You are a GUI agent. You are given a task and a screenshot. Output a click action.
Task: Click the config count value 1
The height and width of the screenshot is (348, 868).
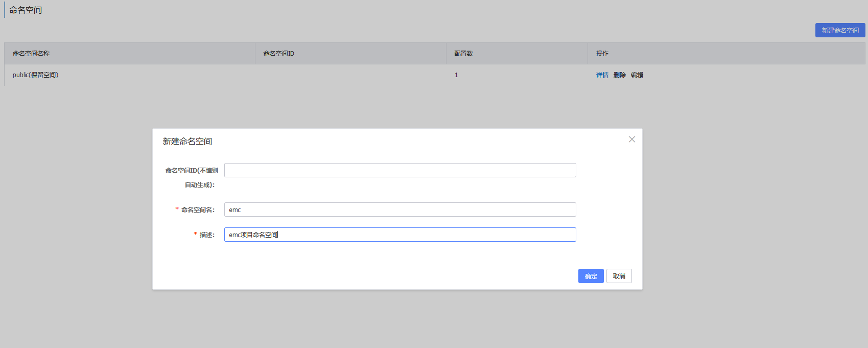(x=456, y=75)
